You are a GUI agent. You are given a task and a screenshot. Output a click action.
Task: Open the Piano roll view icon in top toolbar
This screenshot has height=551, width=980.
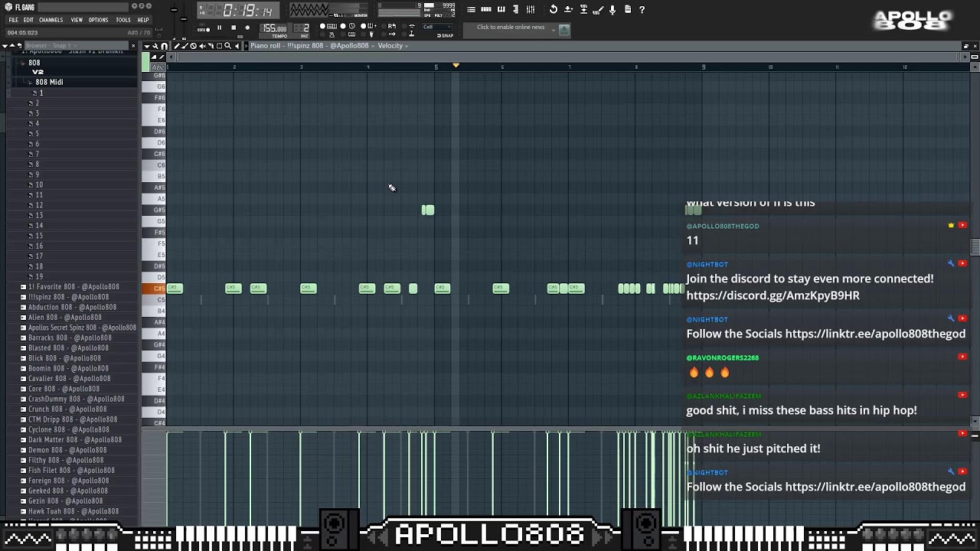pyautogui.click(x=501, y=9)
